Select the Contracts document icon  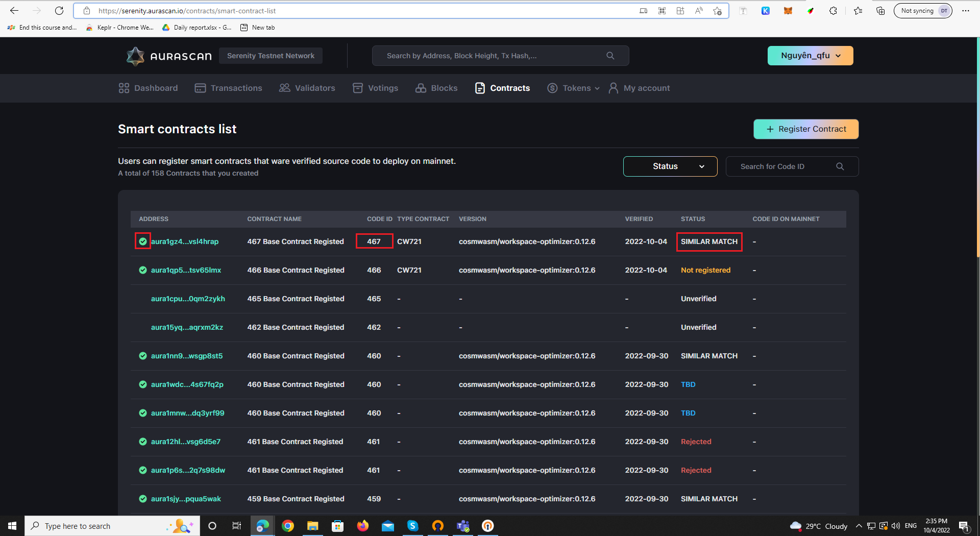point(480,88)
